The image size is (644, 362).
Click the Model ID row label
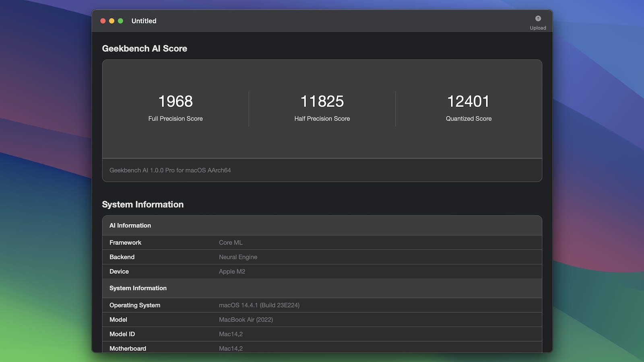pos(122,334)
